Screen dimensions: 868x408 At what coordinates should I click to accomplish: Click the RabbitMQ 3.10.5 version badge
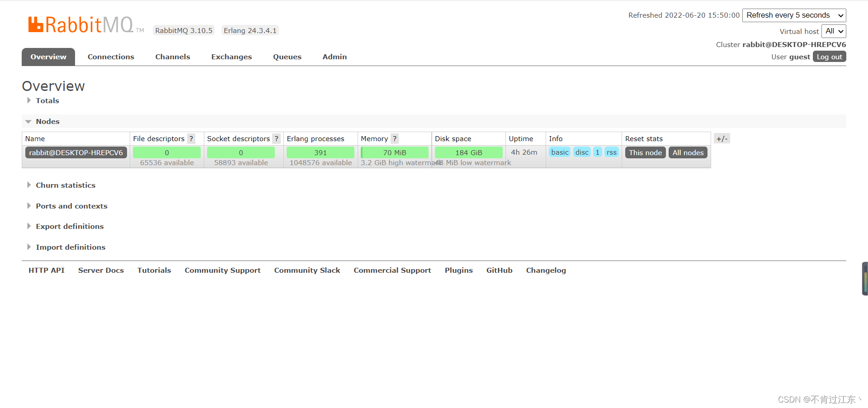[x=184, y=30]
